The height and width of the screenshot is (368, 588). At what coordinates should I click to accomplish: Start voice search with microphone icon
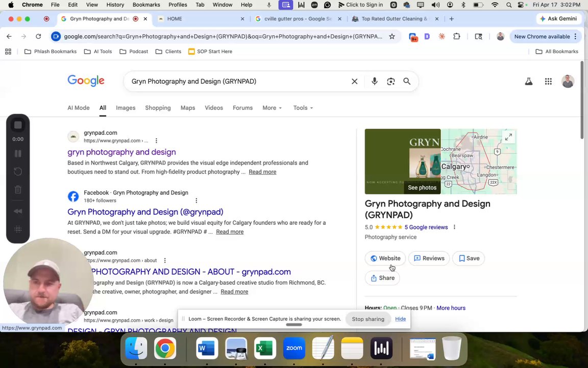374,81
